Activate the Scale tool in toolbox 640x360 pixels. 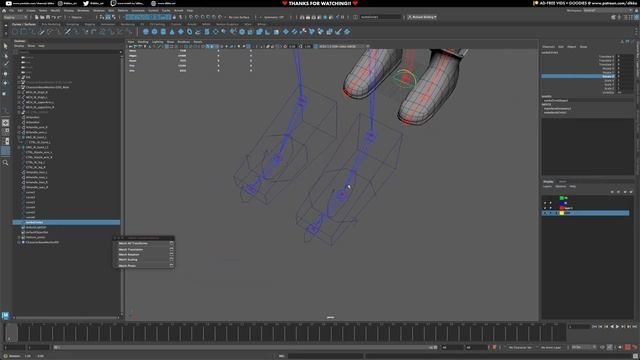coord(5,93)
